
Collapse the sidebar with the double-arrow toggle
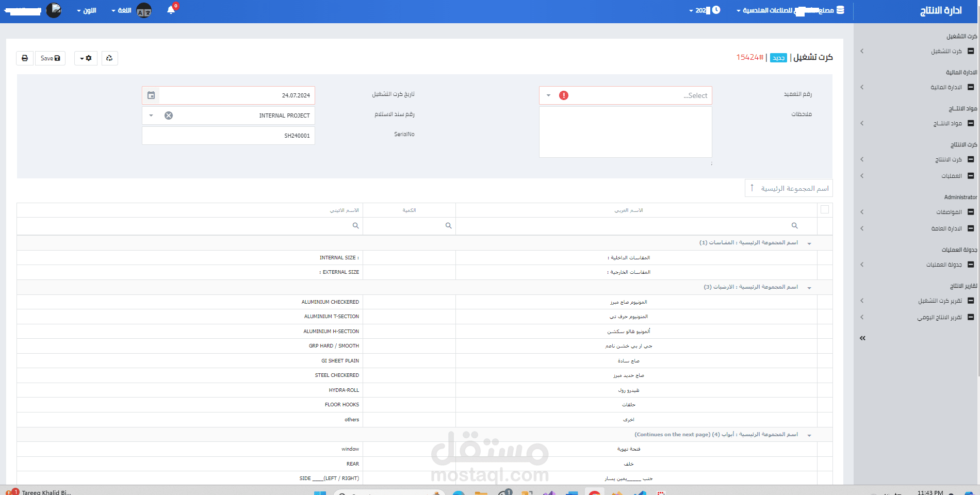[862, 338]
